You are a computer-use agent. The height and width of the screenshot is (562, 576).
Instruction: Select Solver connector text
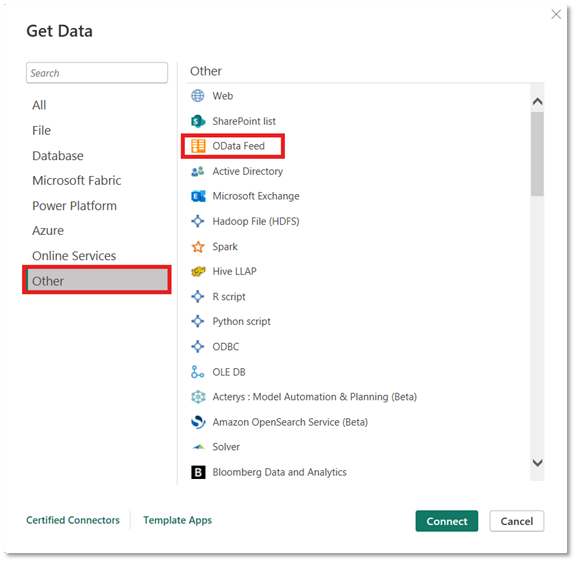click(x=226, y=447)
